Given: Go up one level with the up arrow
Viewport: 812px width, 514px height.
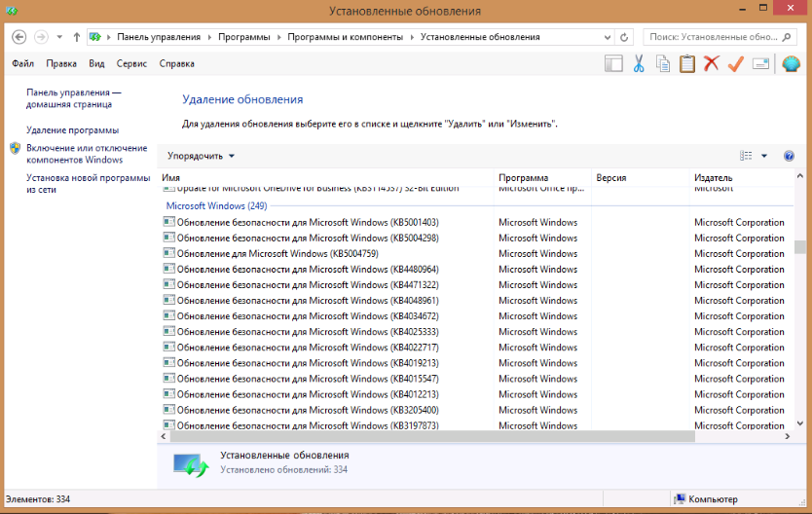Looking at the screenshot, I should pyautogui.click(x=77, y=37).
